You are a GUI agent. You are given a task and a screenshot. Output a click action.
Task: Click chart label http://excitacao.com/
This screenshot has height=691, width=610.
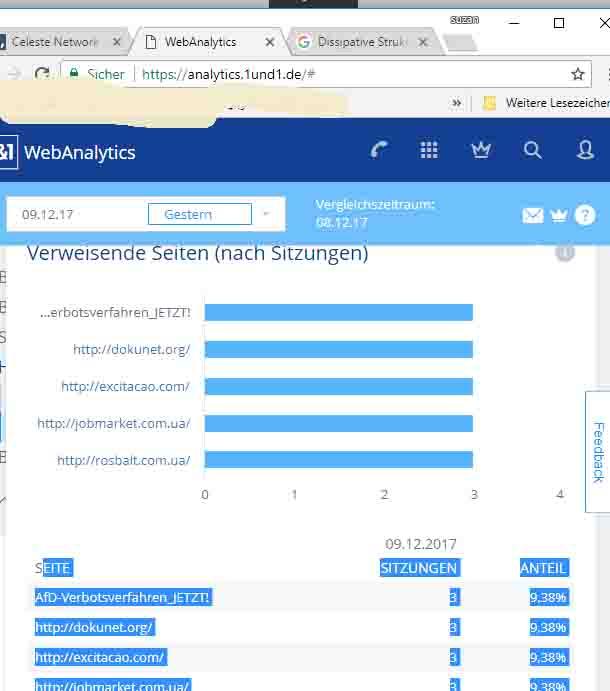tap(126, 386)
